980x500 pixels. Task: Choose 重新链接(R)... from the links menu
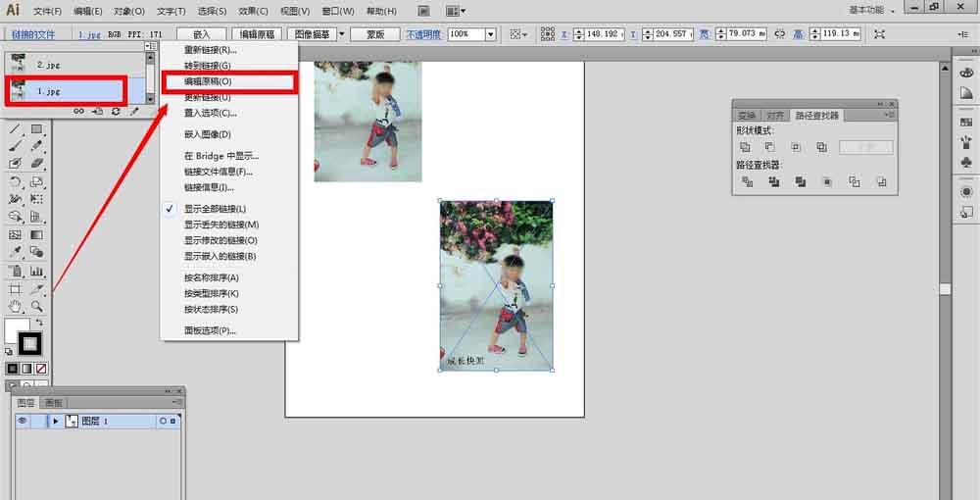[228, 50]
